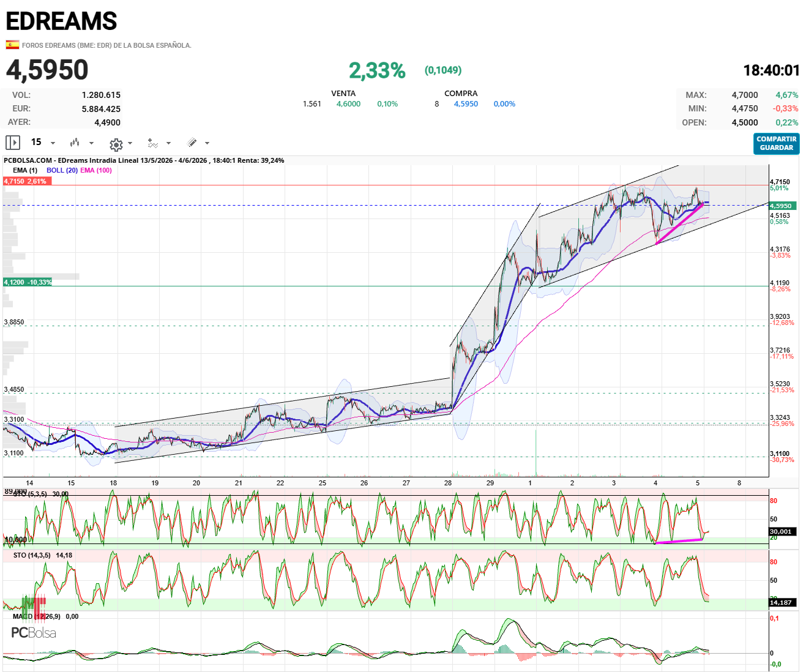This screenshot has height=672, width=806.
Task: Click the EMA (1) indicator label
Action: coord(25,170)
